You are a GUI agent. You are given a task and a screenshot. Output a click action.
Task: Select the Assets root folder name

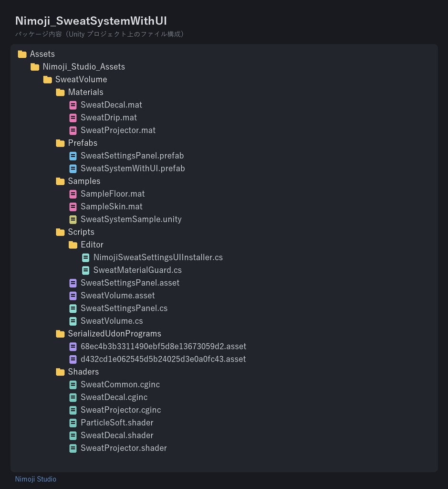[x=42, y=54]
